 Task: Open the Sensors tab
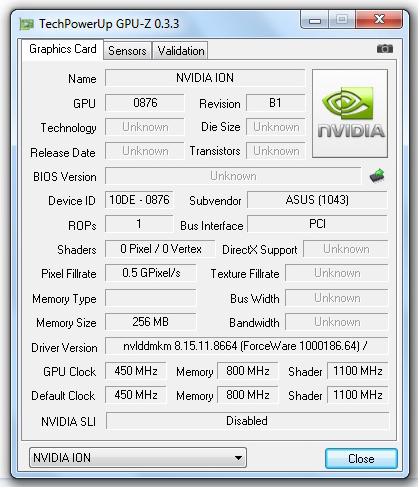click(127, 51)
